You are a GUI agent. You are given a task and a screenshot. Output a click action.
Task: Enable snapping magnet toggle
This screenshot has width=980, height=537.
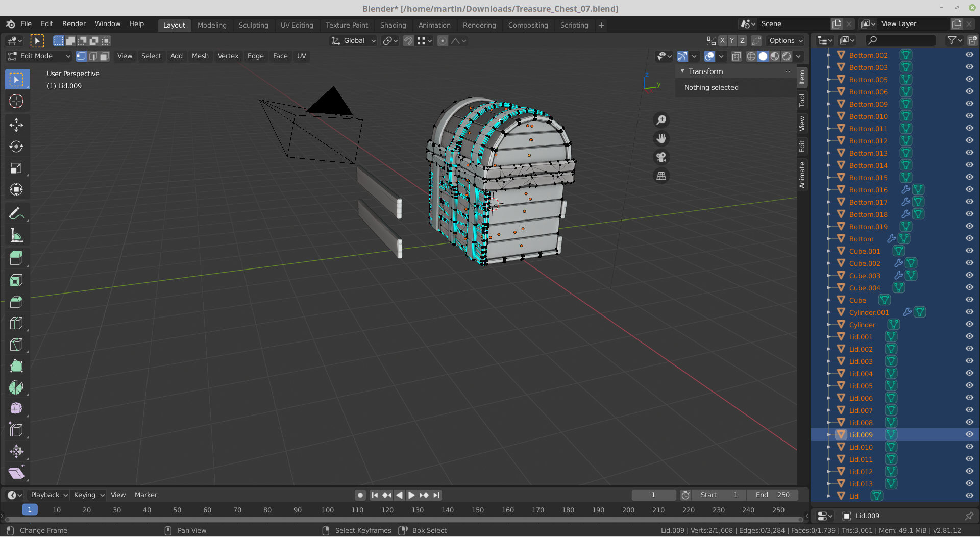pyautogui.click(x=408, y=41)
